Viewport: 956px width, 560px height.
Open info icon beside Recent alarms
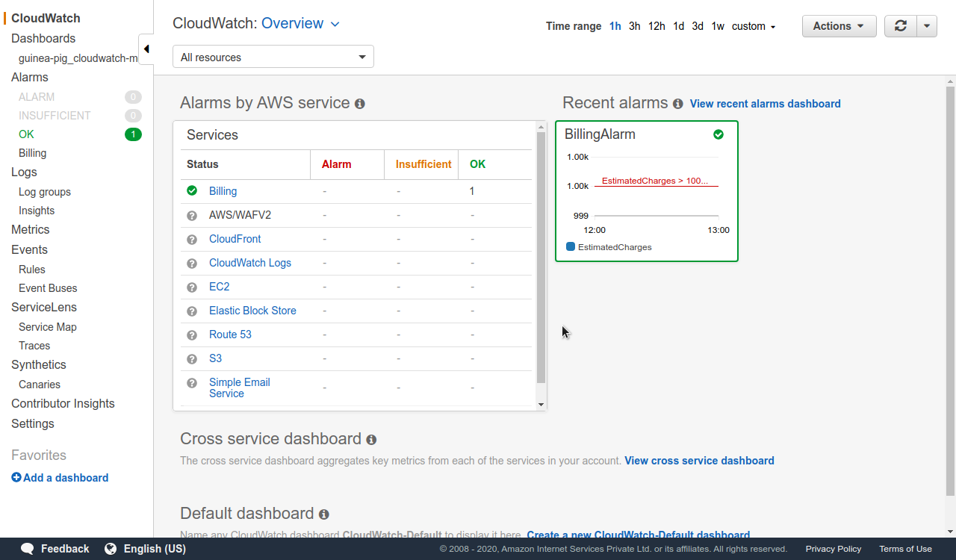677,104
